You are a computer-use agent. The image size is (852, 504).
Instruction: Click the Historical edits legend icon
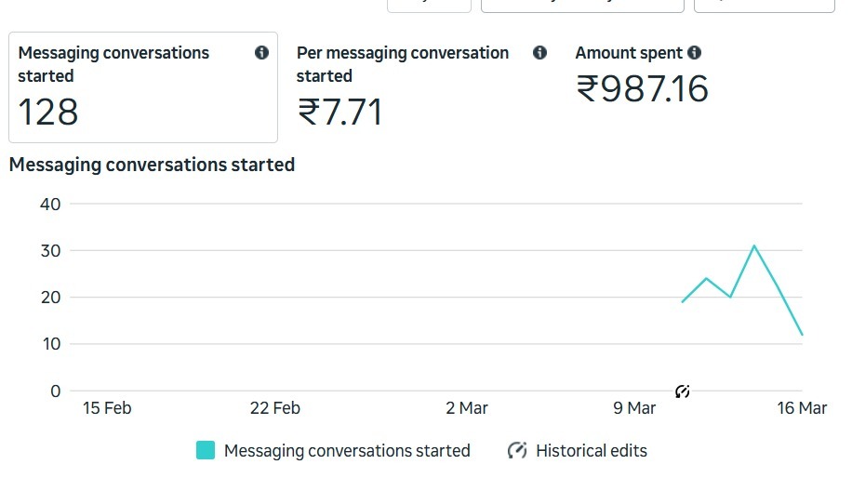point(517,450)
